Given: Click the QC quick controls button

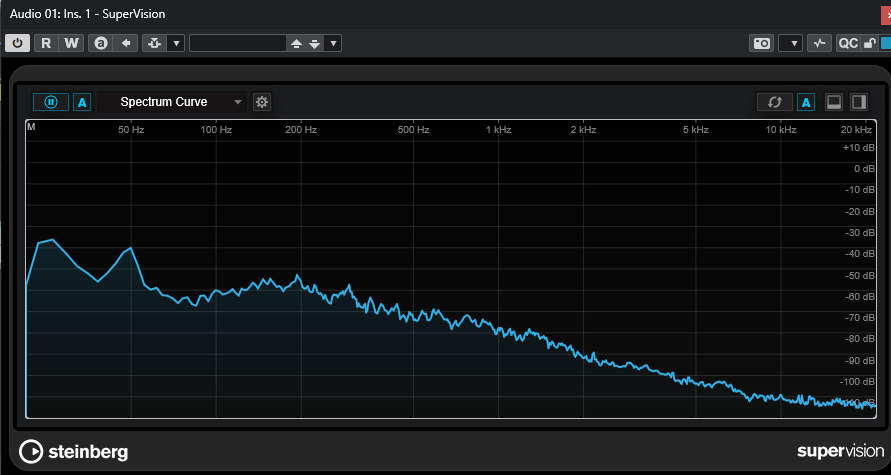Looking at the screenshot, I should [x=848, y=43].
